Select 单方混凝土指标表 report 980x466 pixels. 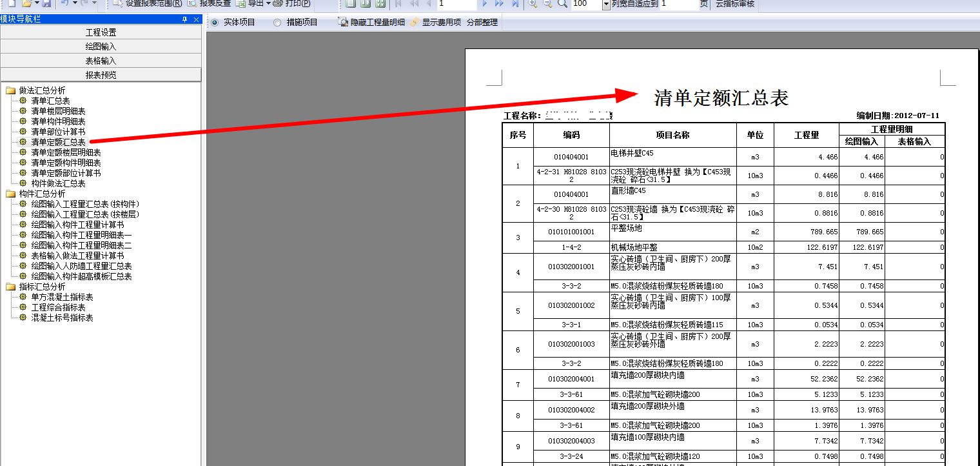tap(62, 297)
